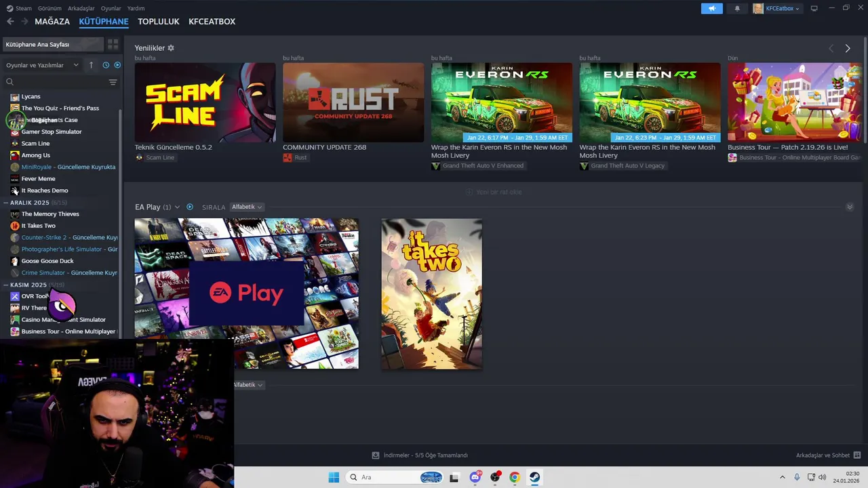This screenshot has width=868, height=488.
Task: Go to the MAĞAZA tab
Action: click(x=52, y=22)
